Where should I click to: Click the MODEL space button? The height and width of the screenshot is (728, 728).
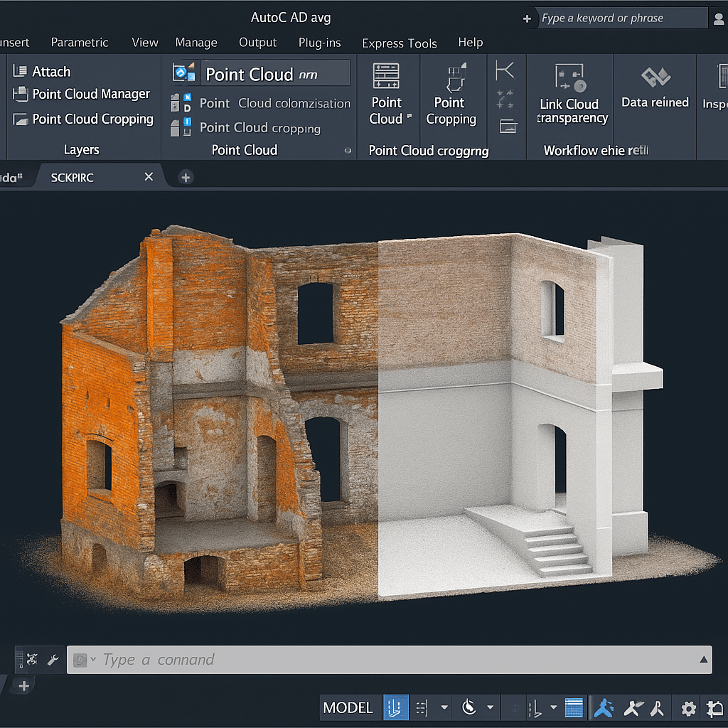point(348,707)
